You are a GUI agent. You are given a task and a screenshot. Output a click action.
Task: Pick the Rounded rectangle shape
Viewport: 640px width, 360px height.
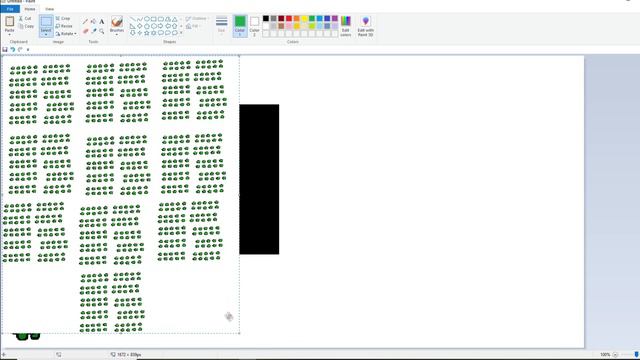[x=160, y=19]
